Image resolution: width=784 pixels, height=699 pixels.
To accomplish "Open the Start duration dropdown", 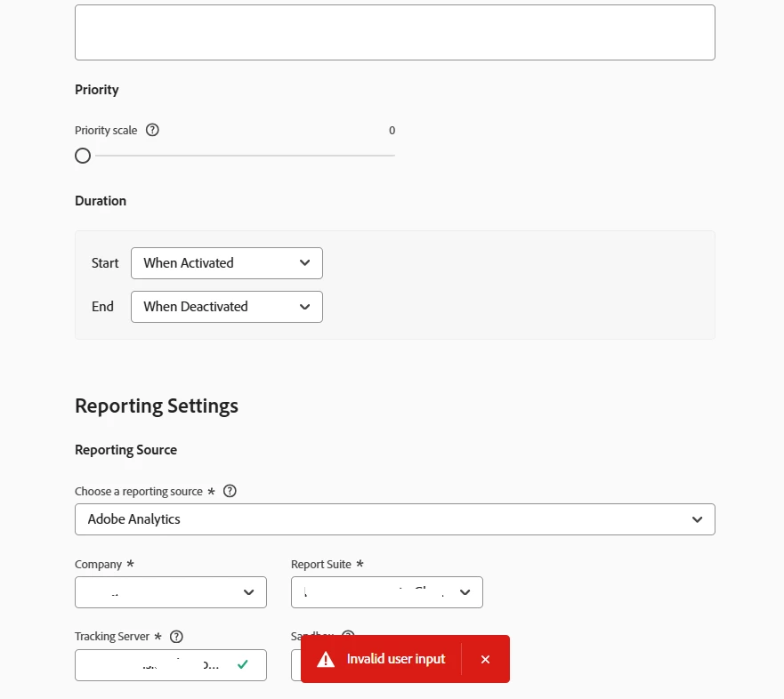I will coord(227,263).
